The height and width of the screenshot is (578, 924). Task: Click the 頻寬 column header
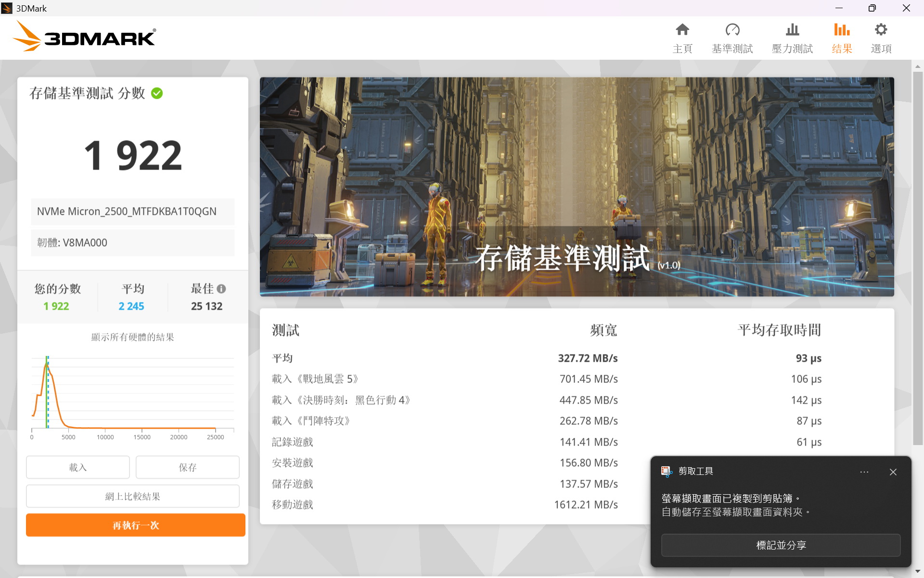coord(603,330)
